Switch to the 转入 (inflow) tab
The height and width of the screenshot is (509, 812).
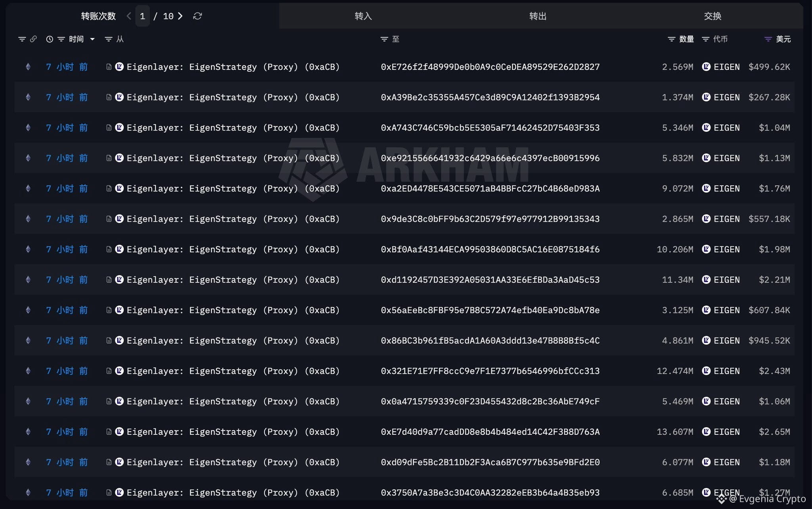point(363,16)
